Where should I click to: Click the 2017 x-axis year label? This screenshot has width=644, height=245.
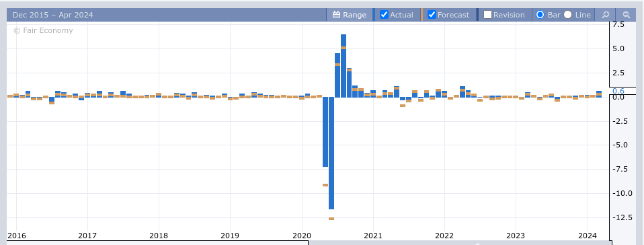[x=87, y=236]
